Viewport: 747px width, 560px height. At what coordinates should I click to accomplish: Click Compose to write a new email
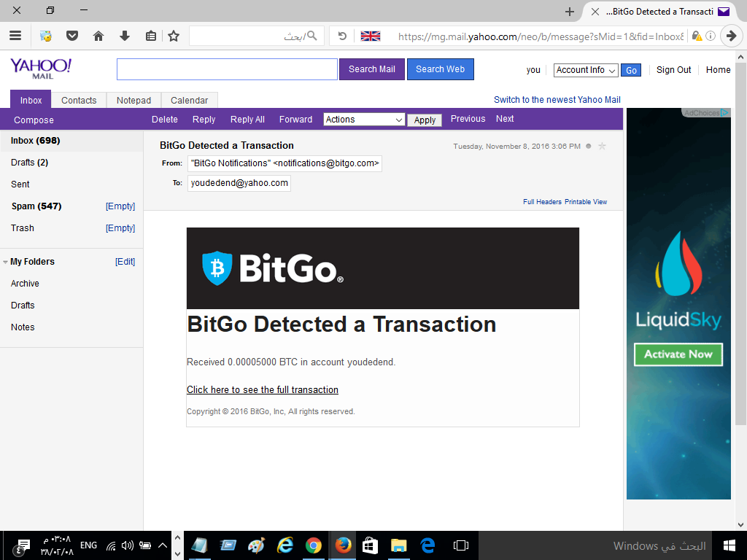click(x=34, y=120)
